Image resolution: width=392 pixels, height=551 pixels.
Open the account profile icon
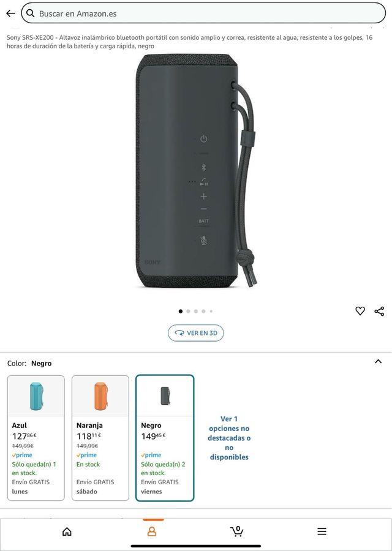152,531
